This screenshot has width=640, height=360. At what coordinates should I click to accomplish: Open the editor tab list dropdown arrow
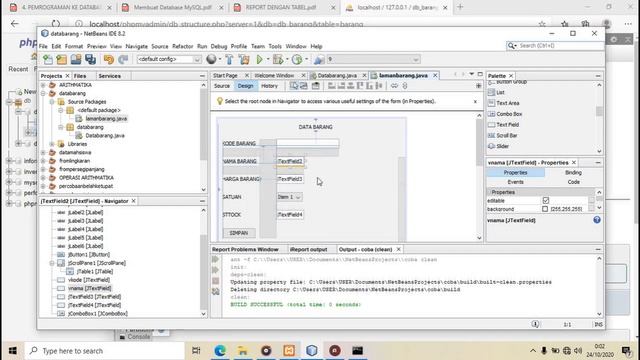click(471, 75)
